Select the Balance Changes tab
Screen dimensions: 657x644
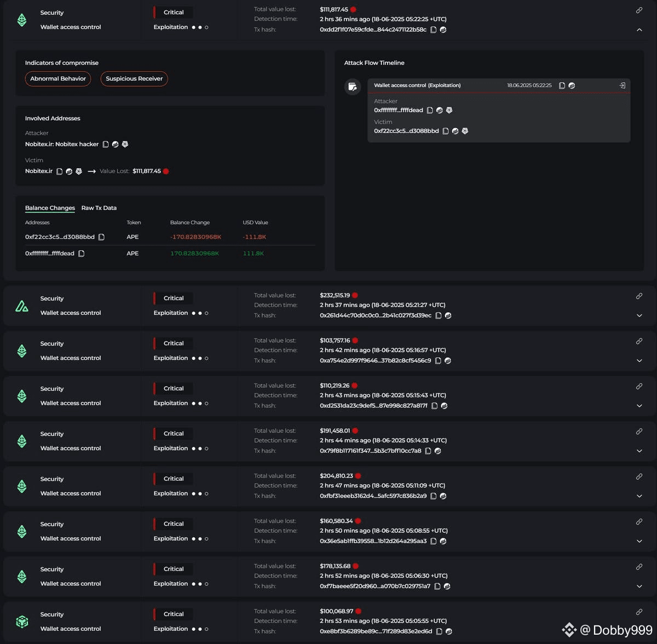click(x=50, y=208)
